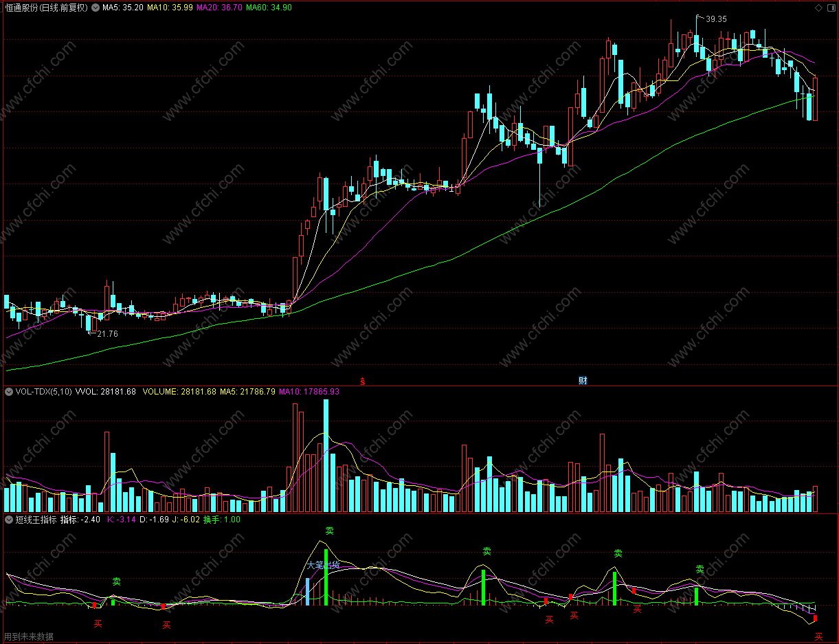Click the VVOL: 28181.68 value
The image size is (839, 644).
106,392
